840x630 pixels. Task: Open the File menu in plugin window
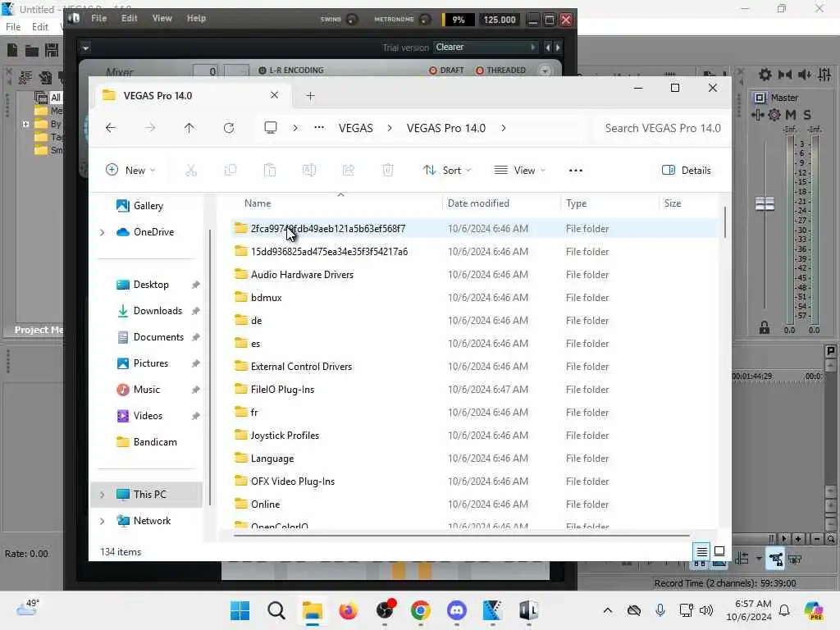(98, 18)
